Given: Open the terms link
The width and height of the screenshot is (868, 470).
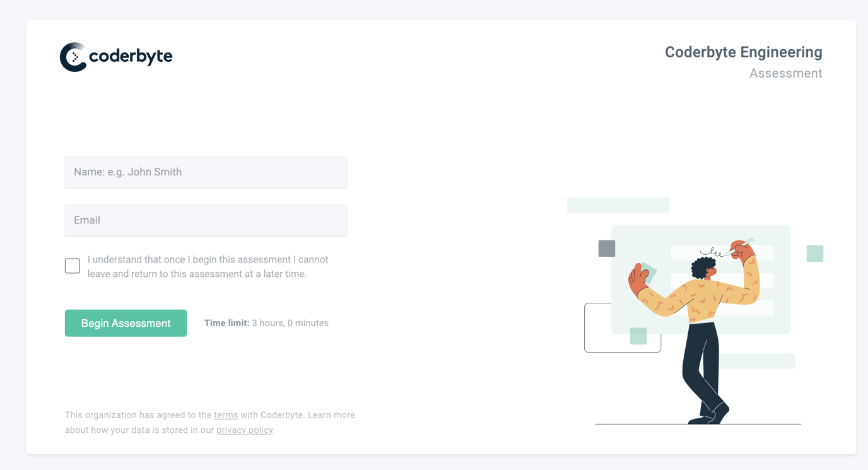Looking at the screenshot, I should click(226, 415).
